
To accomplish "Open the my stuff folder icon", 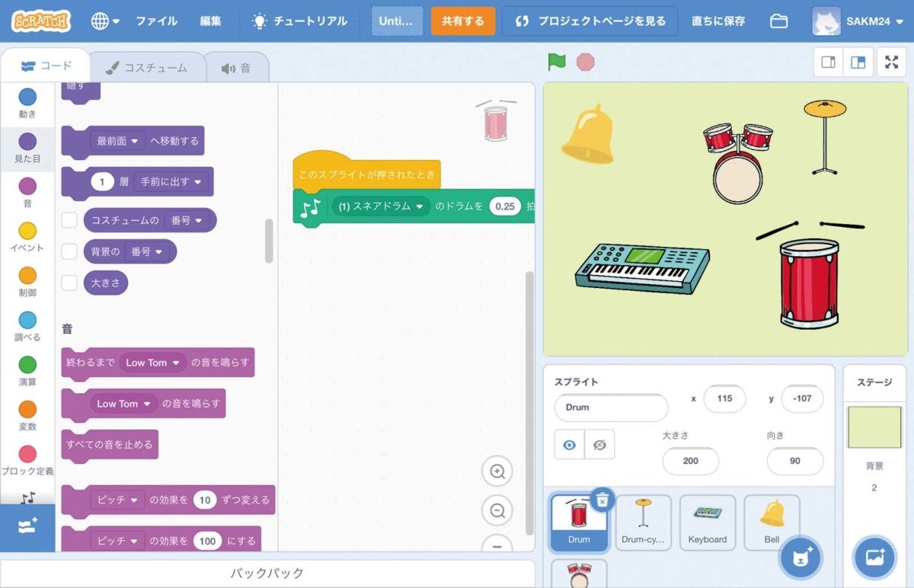I will click(x=778, y=21).
